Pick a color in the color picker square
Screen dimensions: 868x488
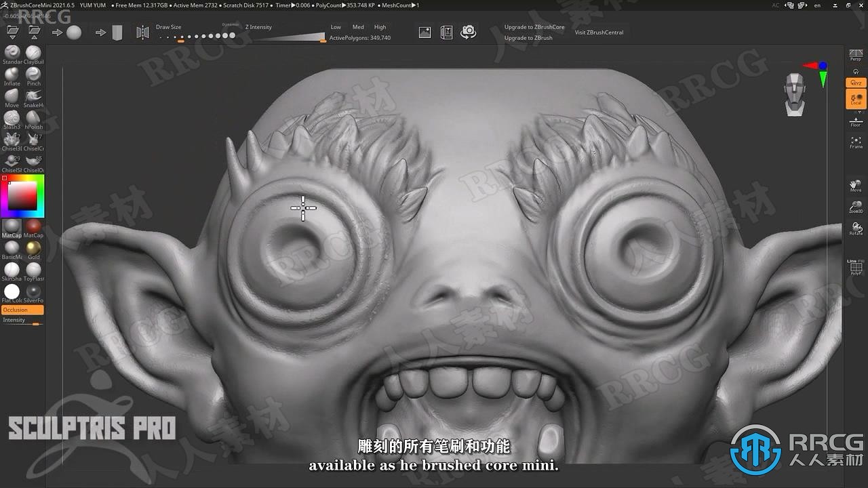(x=22, y=196)
